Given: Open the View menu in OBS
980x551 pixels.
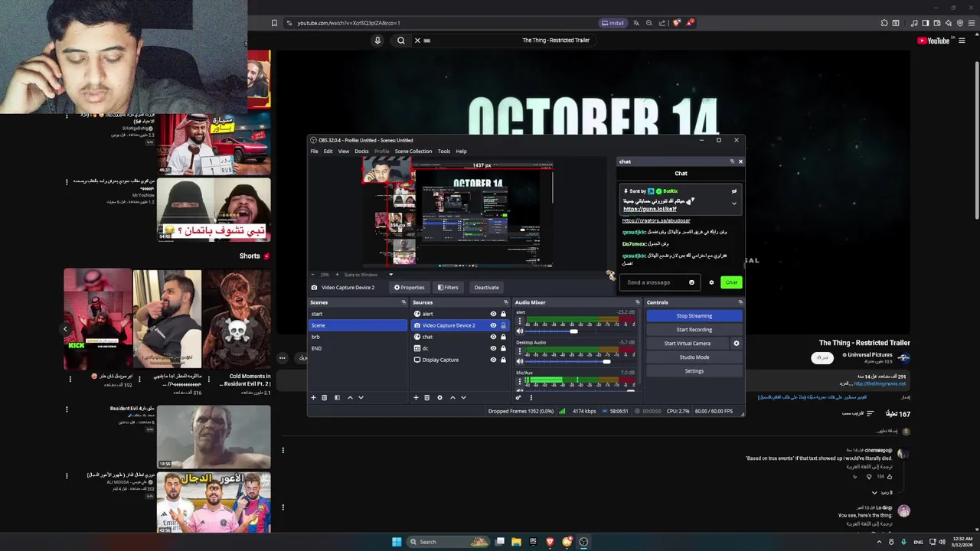Looking at the screenshot, I should (x=344, y=152).
